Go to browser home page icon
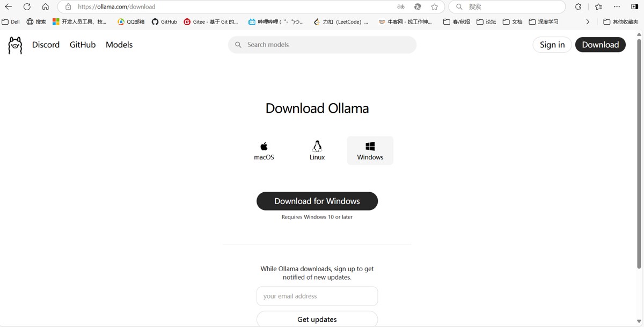Image resolution: width=644 pixels, height=327 pixels. coord(45,6)
